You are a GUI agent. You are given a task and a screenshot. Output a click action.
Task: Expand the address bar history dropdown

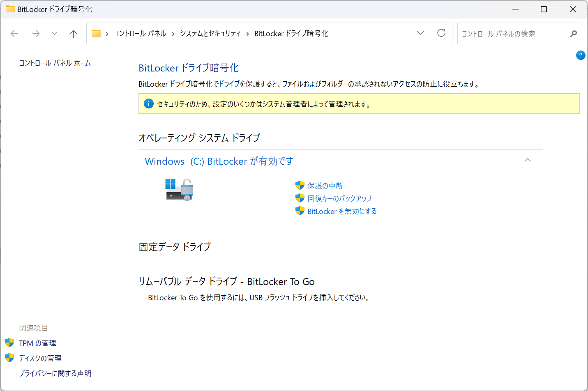[x=420, y=33]
